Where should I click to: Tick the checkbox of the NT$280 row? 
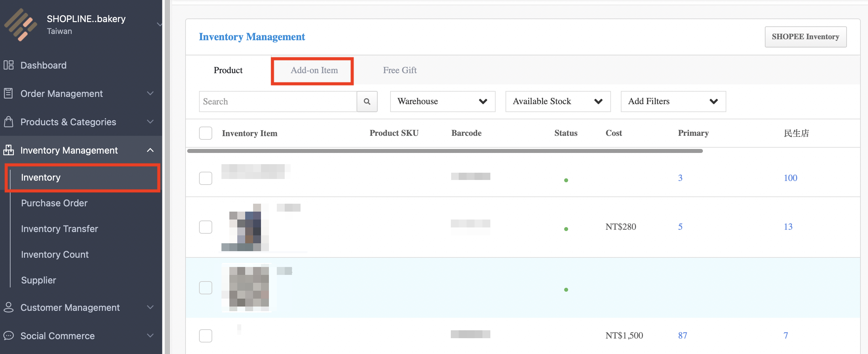click(x=206, y=227)
